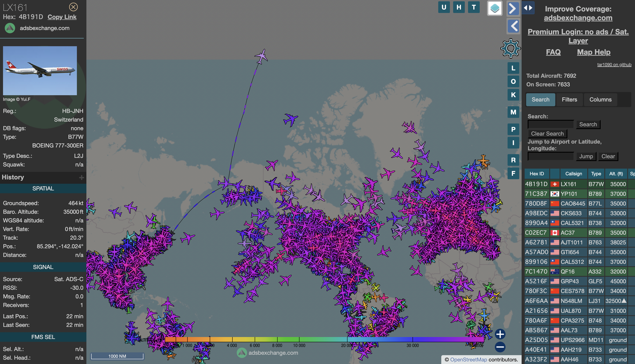Image resolution: width=635 pixels, height=364 pixels.
Task: Zoom out with the minus button
Action: tap(500, 347)
